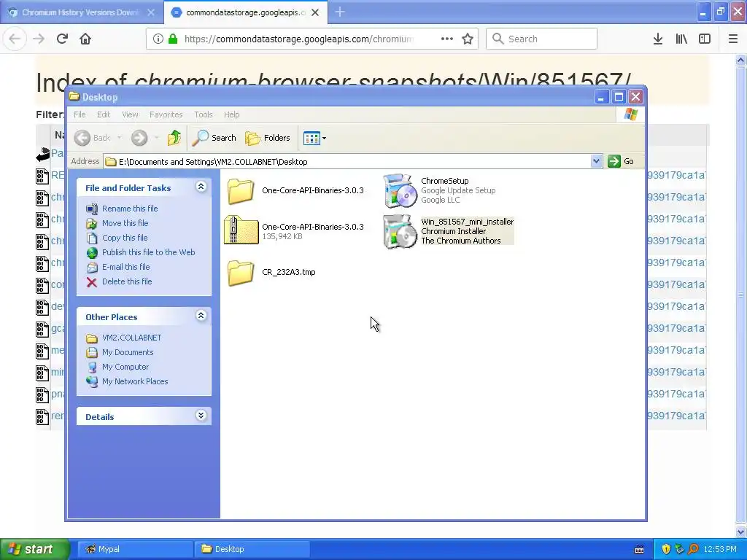Expand the Details panel
747x560 pixels.
(x=201, y=416)
